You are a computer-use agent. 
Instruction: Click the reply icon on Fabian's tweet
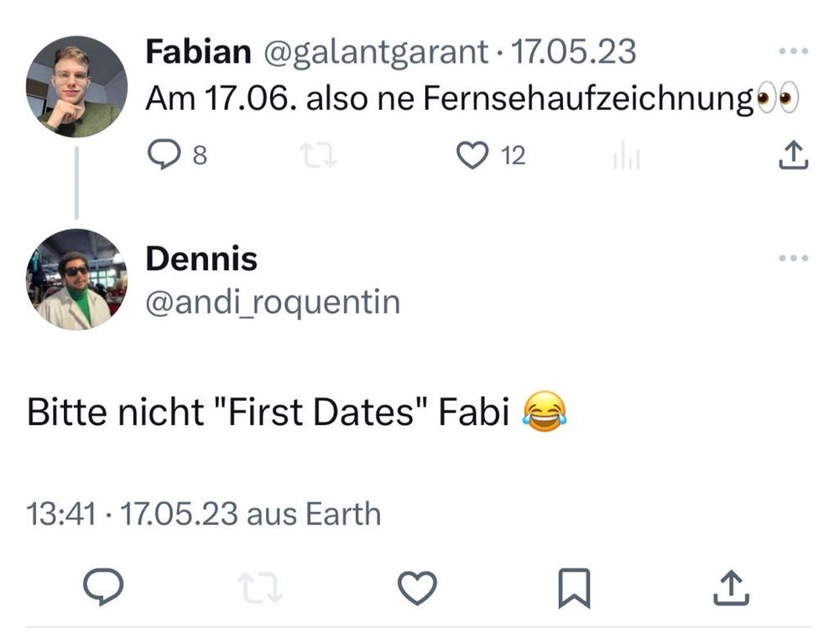(x=165, y=154)
